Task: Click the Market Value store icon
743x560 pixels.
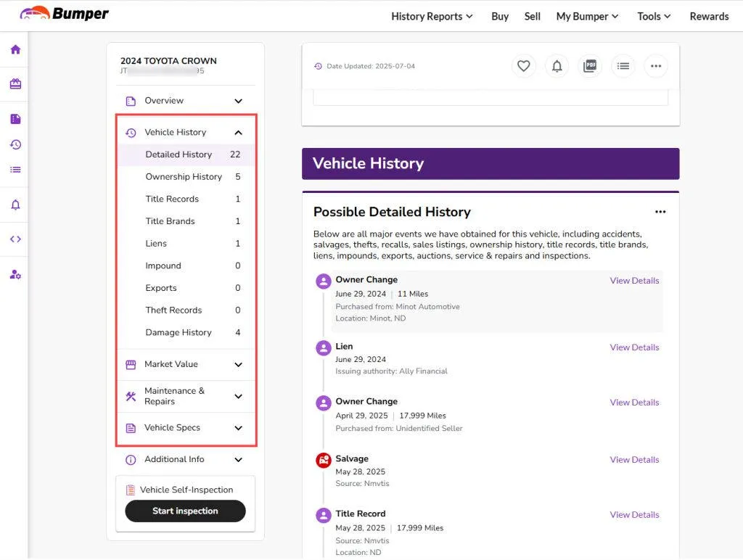Action: [131, 364]
